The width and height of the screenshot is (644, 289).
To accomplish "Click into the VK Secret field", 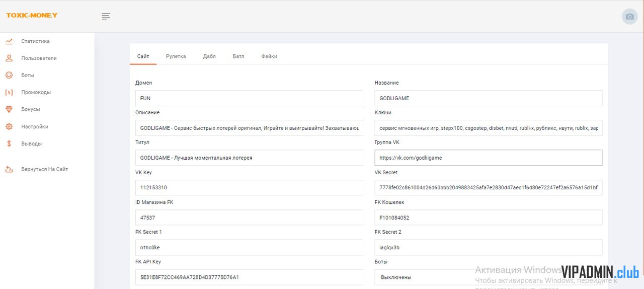I will (488, 187).
